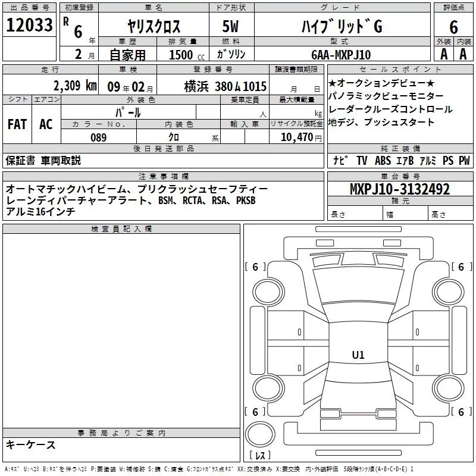The height and width of the screenshot is (476, 476).
Task: Select exterior color パール
Action: click(128, 112)
